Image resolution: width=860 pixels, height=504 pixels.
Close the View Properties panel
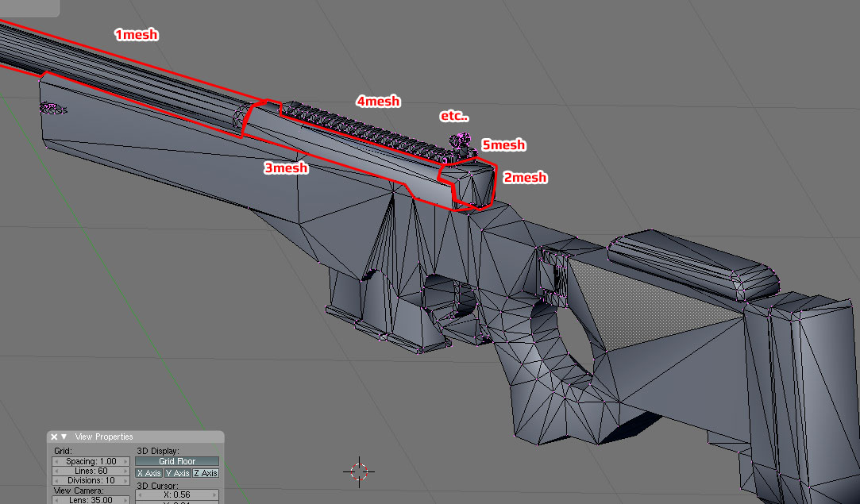pos(55,437)
